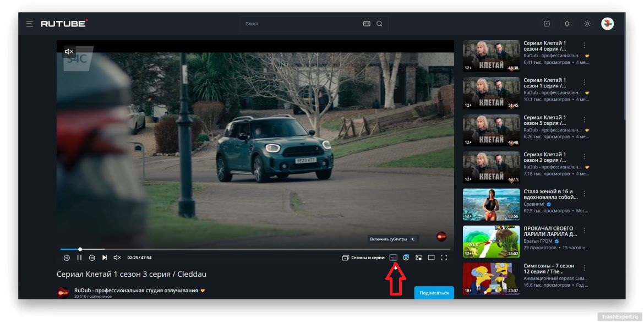This screenshot has width=644, height=323.
Task: Open the RuDub channel link
Action: point(135,291)
